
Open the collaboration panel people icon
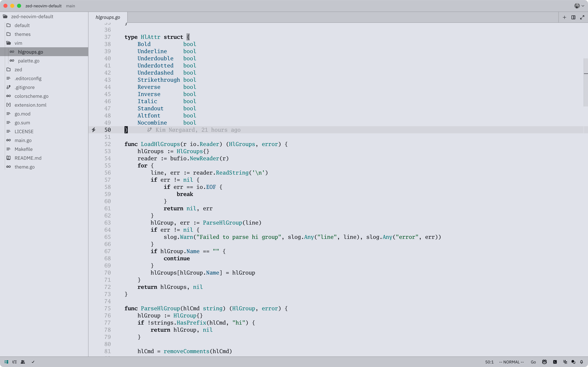pyautogui.click(x=23, y=362)
